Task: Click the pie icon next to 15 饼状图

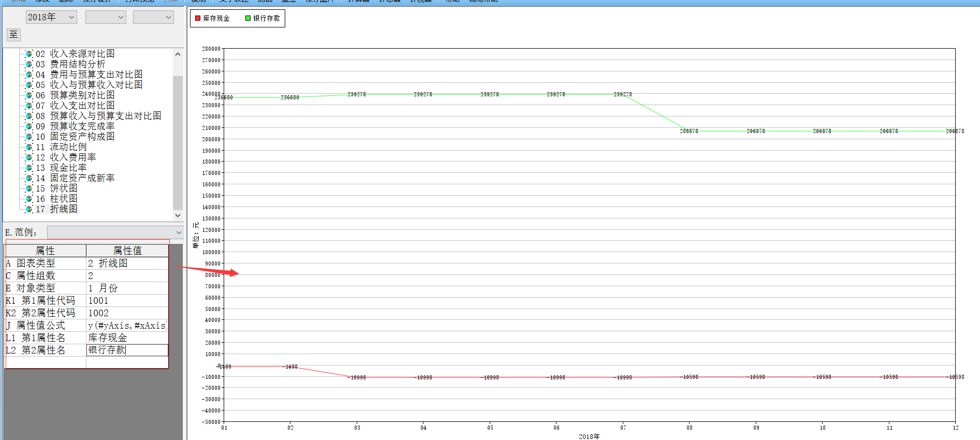Action: (29, 188)
